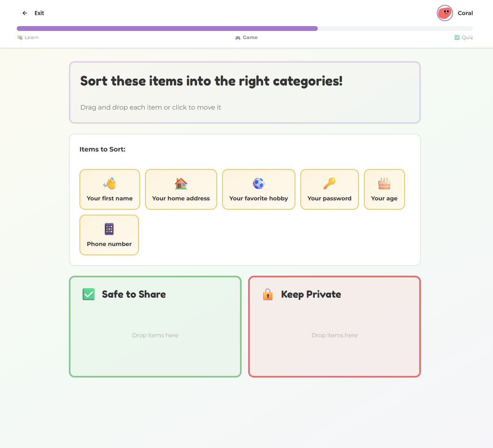Select the 'Your password' item card
This screenshot has width=493, height=448.
pos(329,189)
